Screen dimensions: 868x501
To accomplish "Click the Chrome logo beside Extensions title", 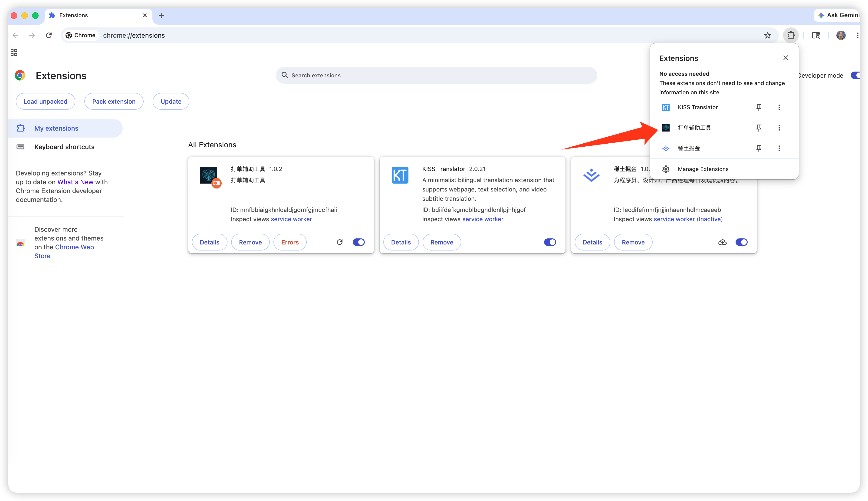I will 20,75.
